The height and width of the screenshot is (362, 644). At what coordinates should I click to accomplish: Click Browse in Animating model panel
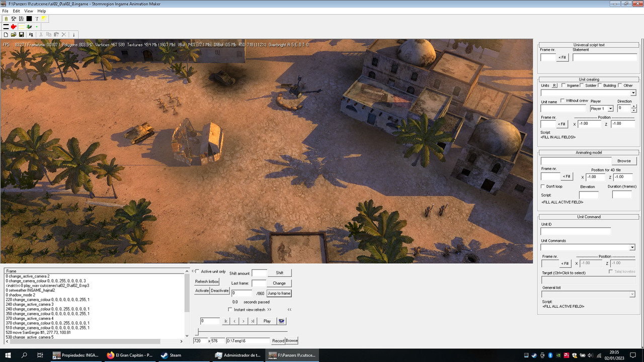(624, 161)
